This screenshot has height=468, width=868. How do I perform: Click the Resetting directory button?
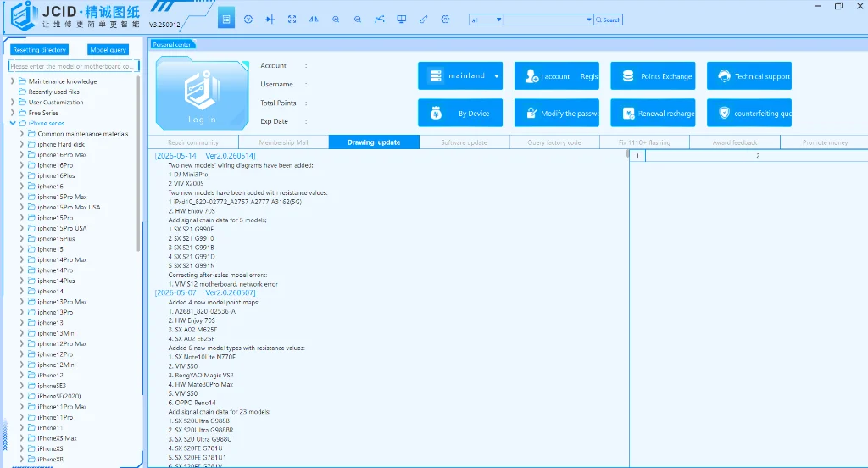(x=39, y=50)
